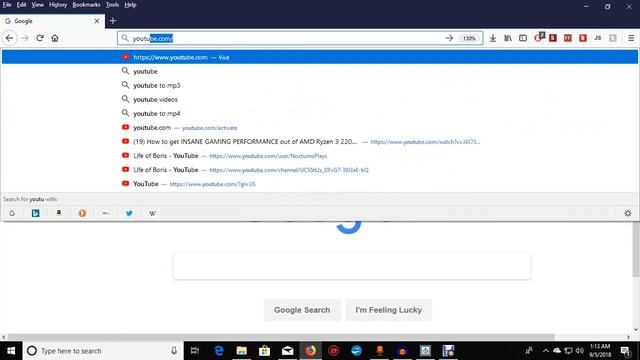Open a new tab with the plus button
The height and width of the screenshot is (360, 640).
pos(113,20)
